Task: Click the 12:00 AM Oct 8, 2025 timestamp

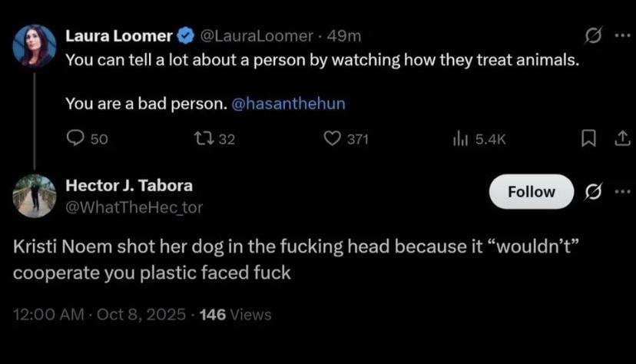Action: tap(100, 314)
